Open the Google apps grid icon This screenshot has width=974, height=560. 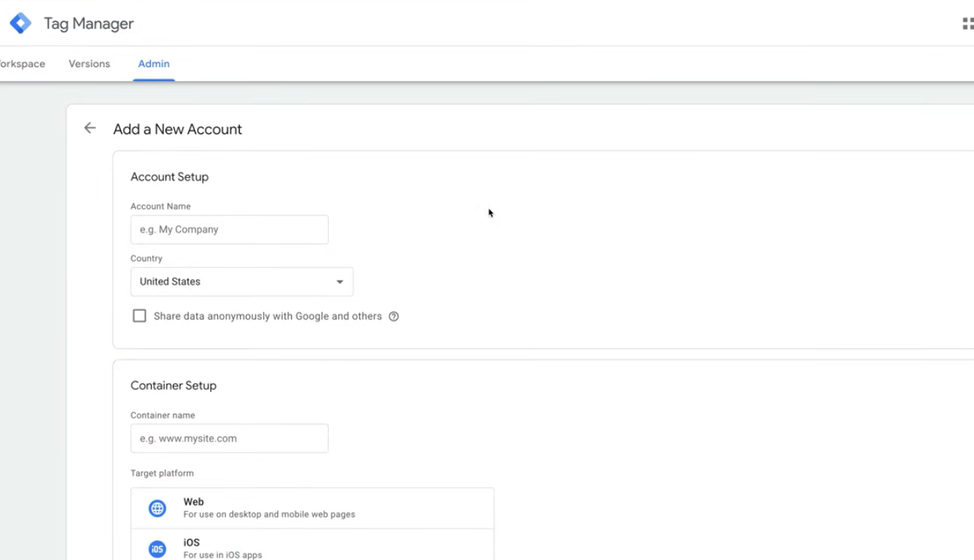pos(967,23)
